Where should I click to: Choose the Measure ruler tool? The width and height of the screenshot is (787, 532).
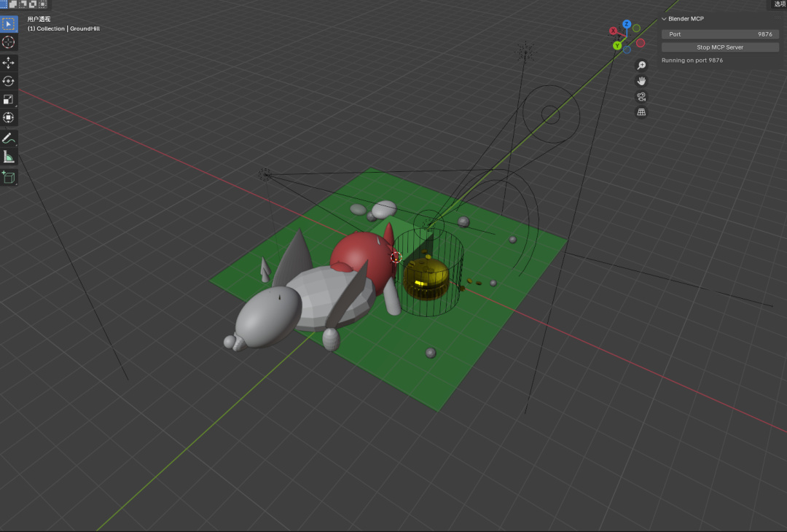coord(9,157)
